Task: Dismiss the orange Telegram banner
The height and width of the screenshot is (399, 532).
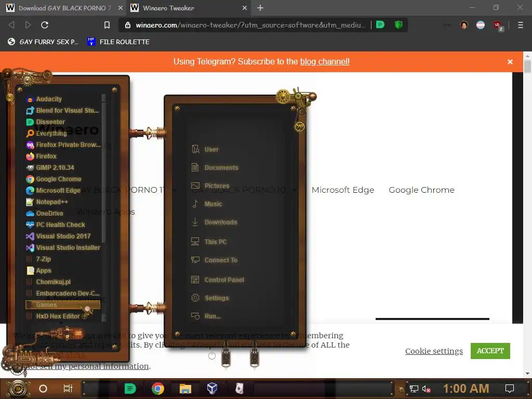Action: point(510,62)
